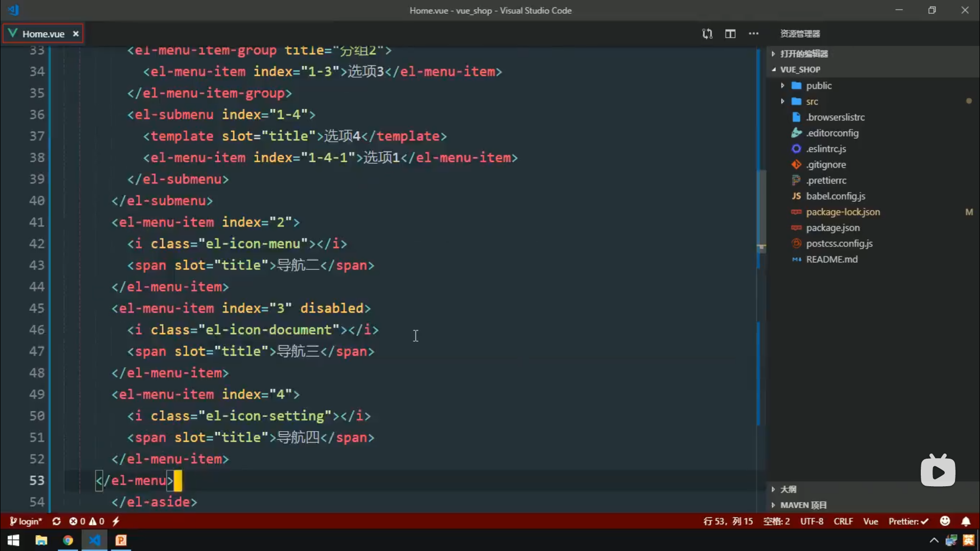Open the public folder
This screenshot has height=551, width=980.
pos(819,86)
